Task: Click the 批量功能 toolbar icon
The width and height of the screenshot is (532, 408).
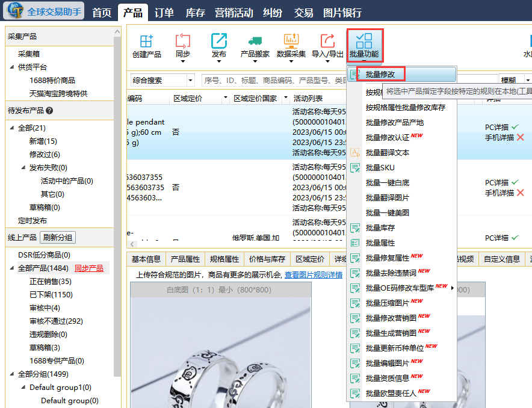Action: pos(364,41)
